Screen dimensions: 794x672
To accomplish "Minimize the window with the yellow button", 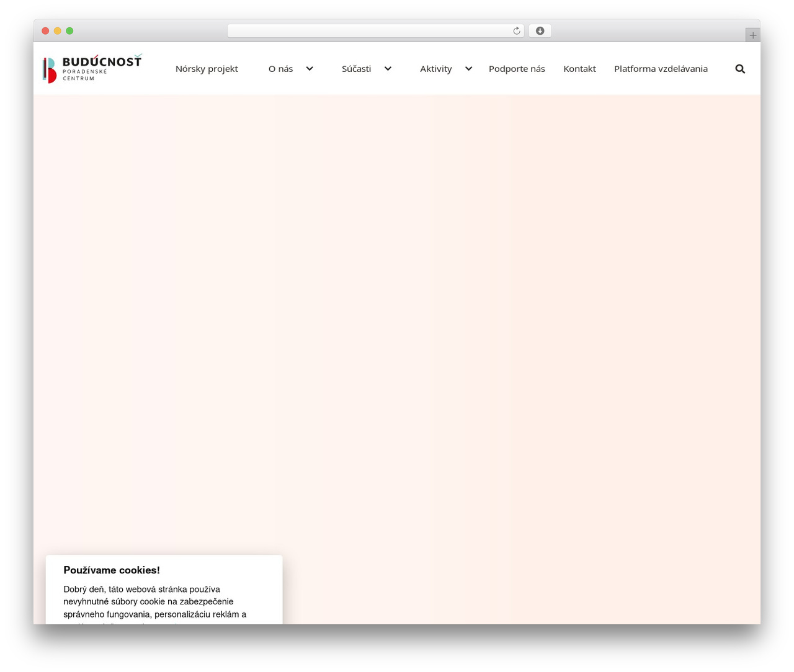I will pyautogui.click(x=58, y=31).
